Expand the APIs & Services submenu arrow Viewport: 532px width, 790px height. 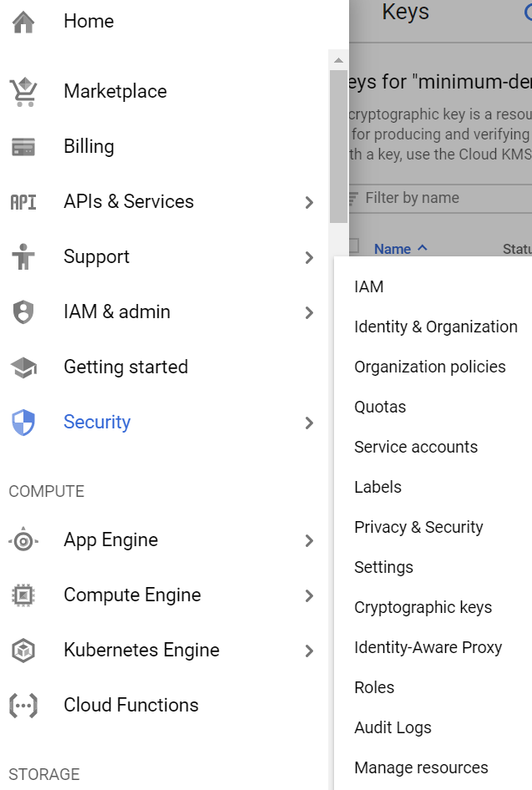[309, 203]
